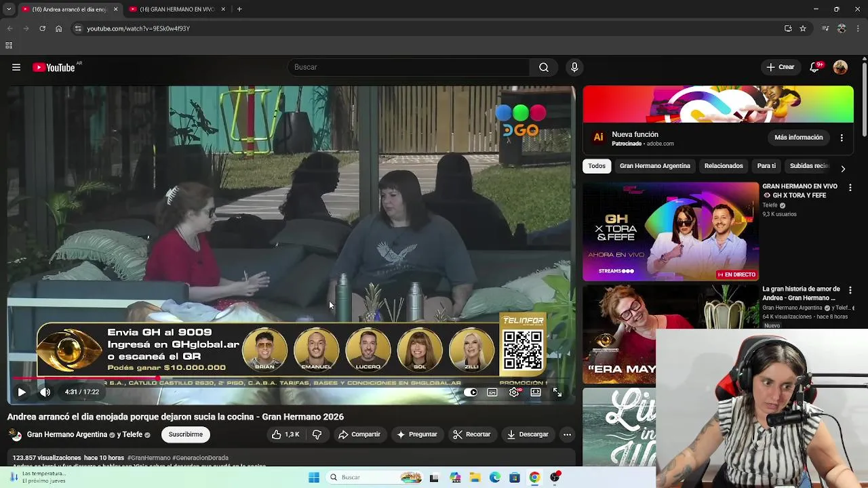Go to the browser home page
Screen dimensions: 868x488
[58, 28]
